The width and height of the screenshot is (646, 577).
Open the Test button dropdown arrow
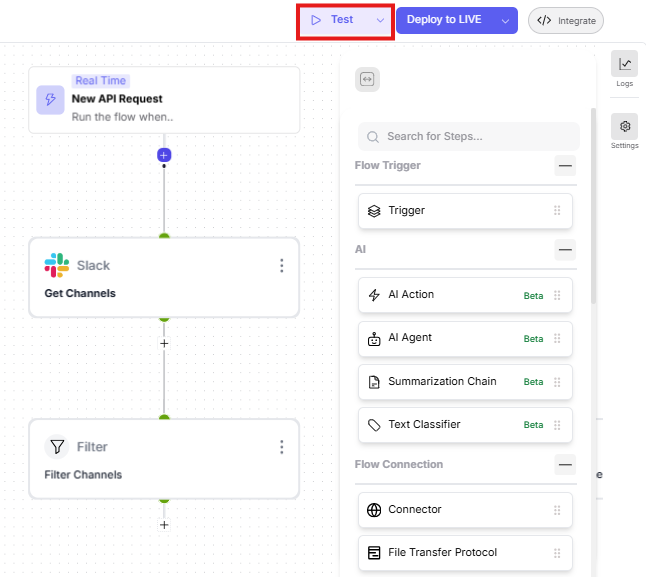pyautogui.click(x=380, y=20)
